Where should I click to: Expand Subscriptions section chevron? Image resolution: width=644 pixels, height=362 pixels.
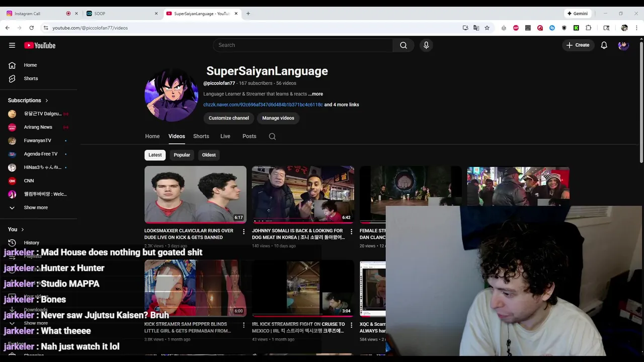tap(47, 101)
